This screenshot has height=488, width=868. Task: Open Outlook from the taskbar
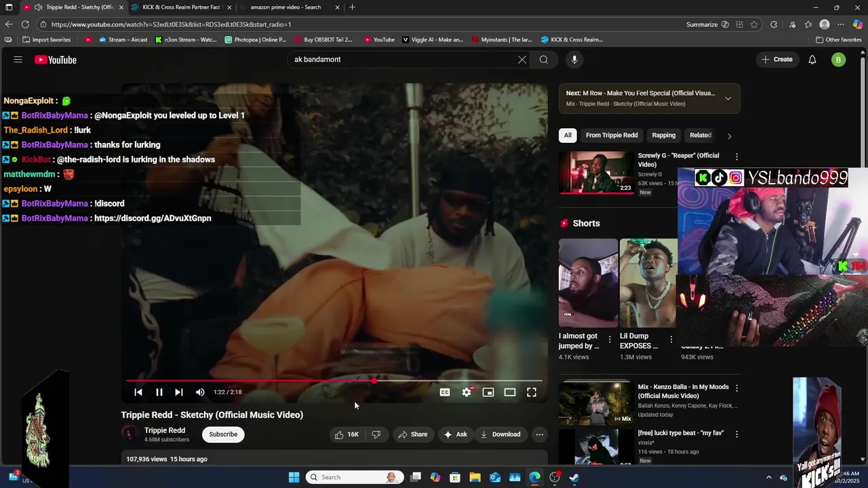pyautogui.click(x=495, y=477)
